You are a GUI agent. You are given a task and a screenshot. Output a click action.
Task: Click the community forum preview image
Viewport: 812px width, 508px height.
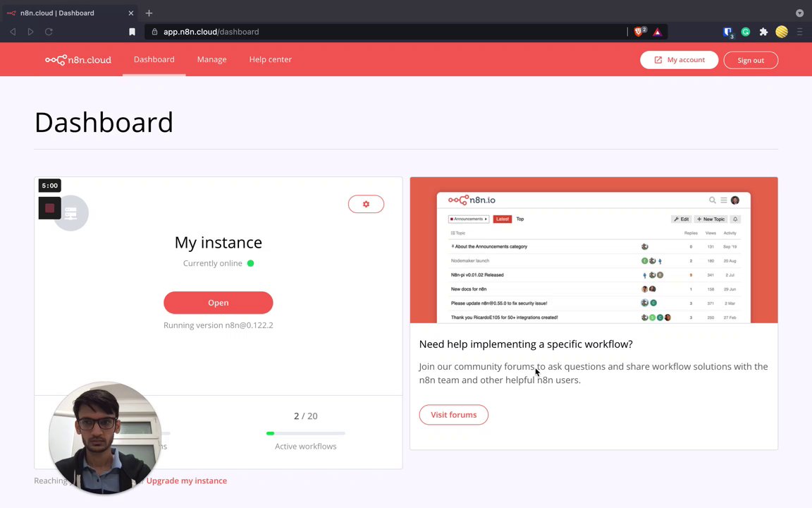tap(593, 250)
